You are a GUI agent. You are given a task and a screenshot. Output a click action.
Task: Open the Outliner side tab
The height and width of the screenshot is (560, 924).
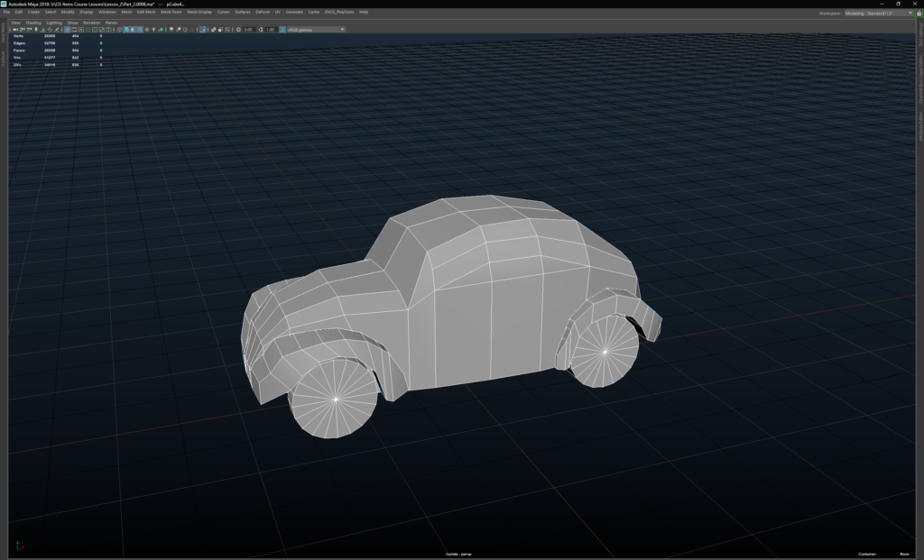point(4,58)
